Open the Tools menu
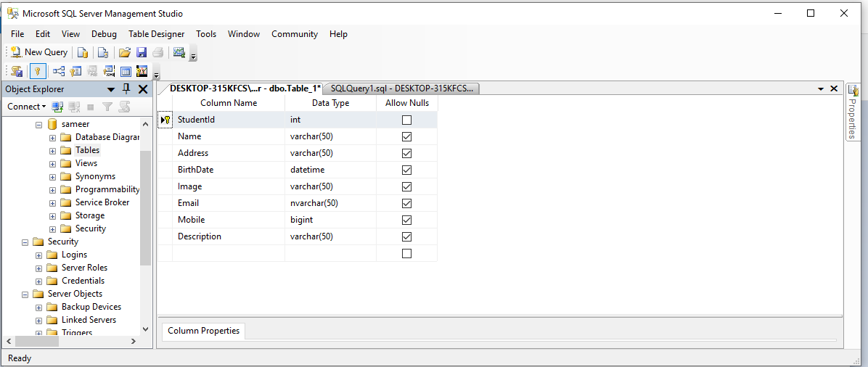The image size is (868, 367). (x=206, y=34)
